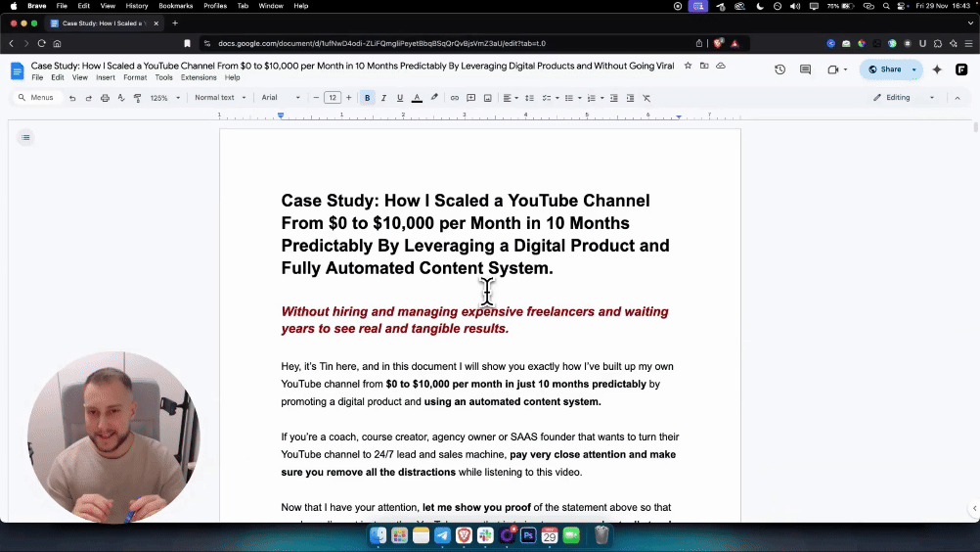The height and width of the screenshot is (552, 980).
Task: Select the paint format roller tool
Action: [138, 98]
